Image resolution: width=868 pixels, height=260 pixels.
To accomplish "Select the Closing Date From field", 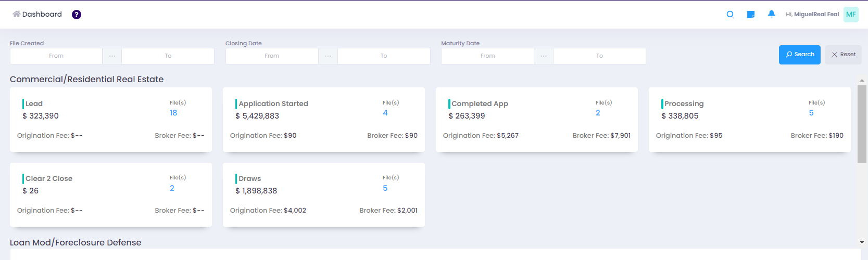I will (x=272, y=56).
